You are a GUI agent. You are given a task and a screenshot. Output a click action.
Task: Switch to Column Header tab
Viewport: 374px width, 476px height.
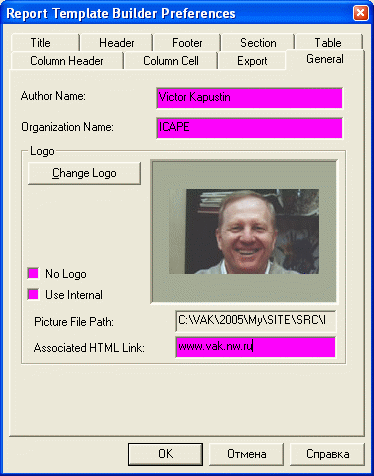tap(67, 61)
